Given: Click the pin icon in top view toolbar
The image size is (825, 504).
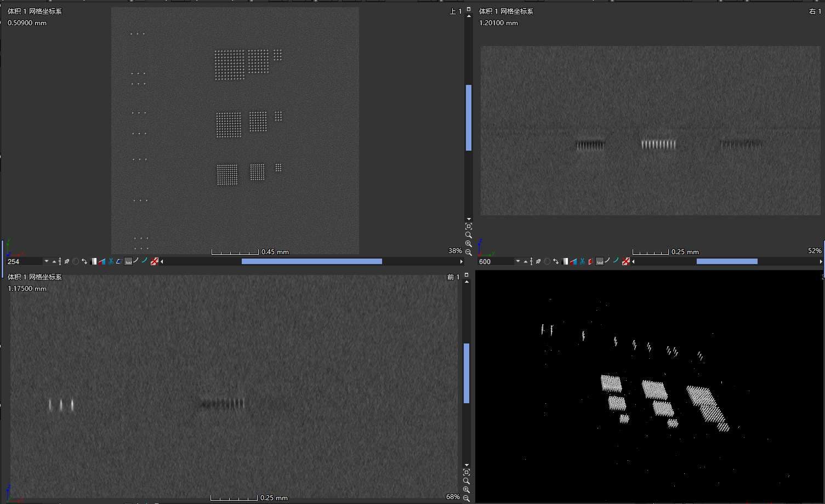Looking at the screenshot, I should [x=67, y=261].
